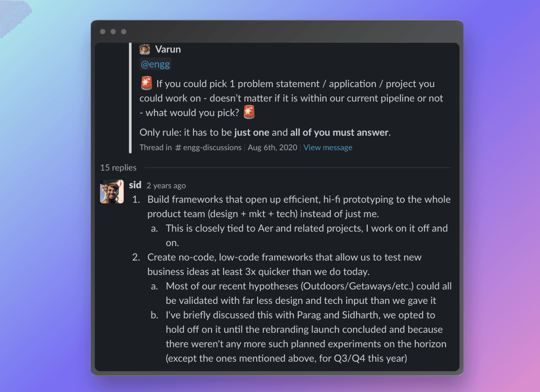Image resolution: width=540 pixels, height=392 pixels.
Task: Click Varun's display name
Action: tap(168, 49)
